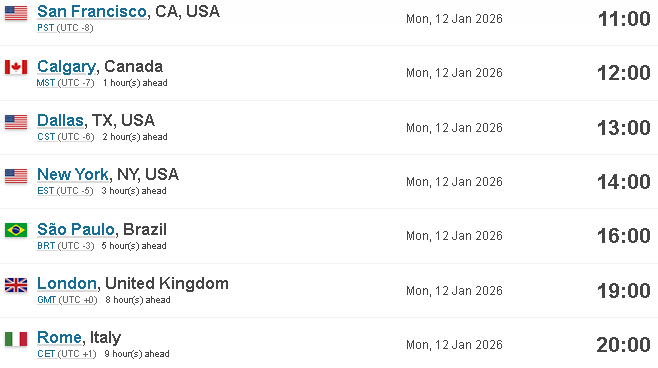This screenshot has width=658, height=368.
Task: Open the BRT time zone link
Action: [46, 246]
